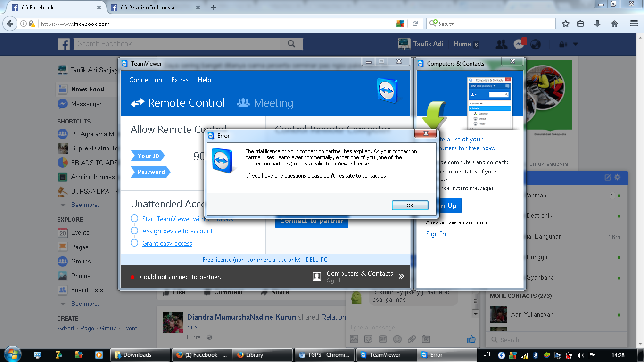Click the Facebook logo icon in the header

tap(64, 44)
